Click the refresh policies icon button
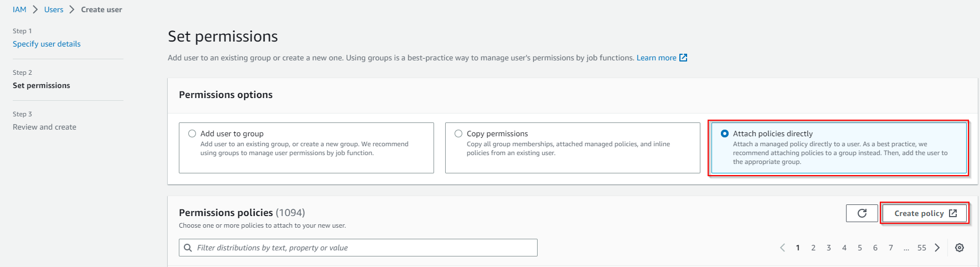Viewport: 980px width, 267px height. (x=862, y=213)
